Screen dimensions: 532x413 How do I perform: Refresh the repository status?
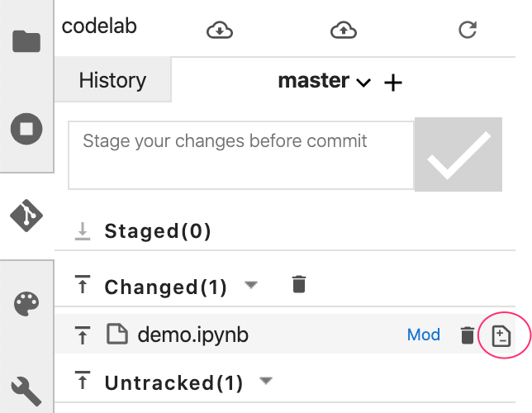click(468, 31)
